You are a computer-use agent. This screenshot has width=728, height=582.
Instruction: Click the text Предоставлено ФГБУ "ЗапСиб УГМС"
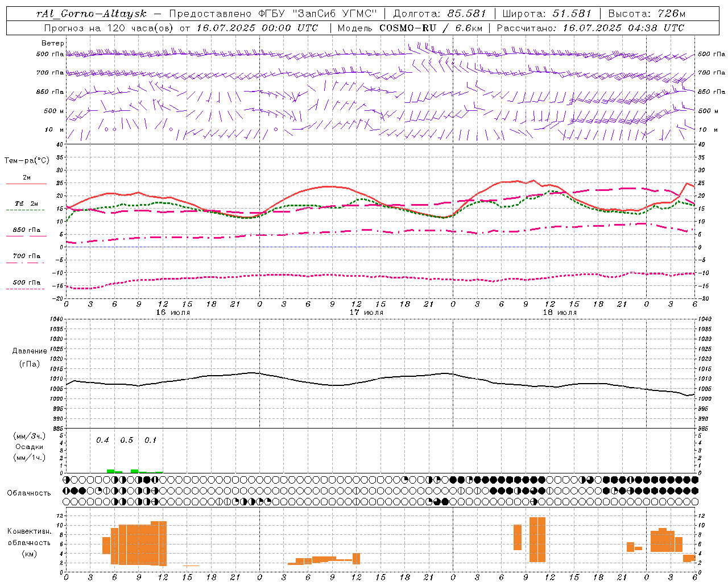[x=273, y=14]
